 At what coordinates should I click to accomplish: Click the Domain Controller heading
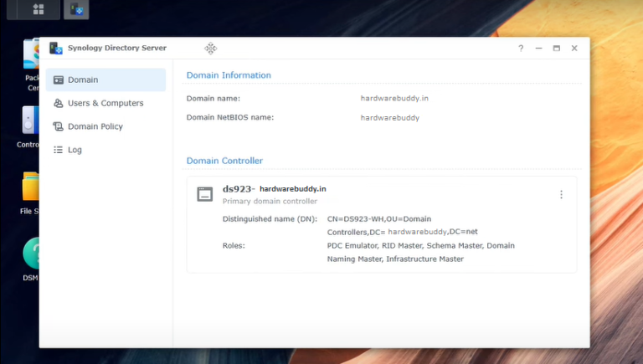tap(224, 161)
